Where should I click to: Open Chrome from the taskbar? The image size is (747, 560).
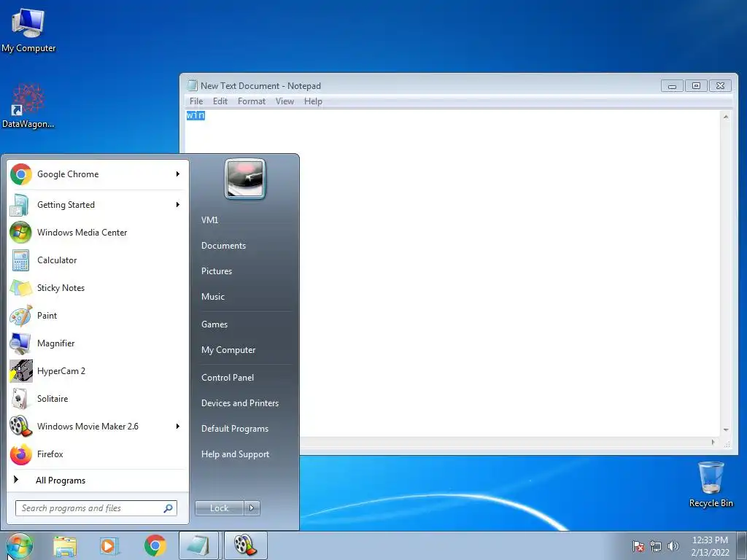pyautogui.click(x=155, y=545)
